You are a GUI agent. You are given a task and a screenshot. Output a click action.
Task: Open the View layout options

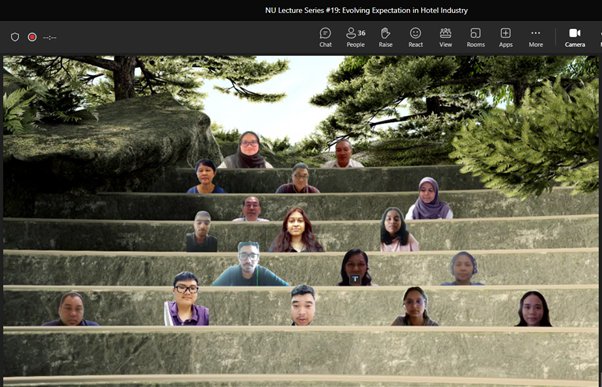[x=445, y=38]
